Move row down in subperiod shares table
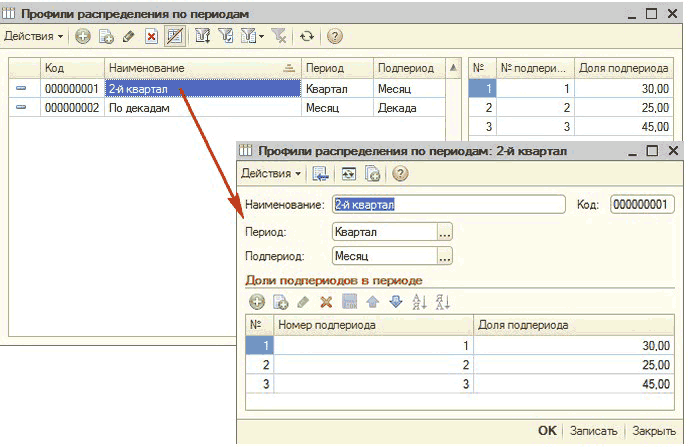This screenshot has width=689, height=447. coord(393,302)
